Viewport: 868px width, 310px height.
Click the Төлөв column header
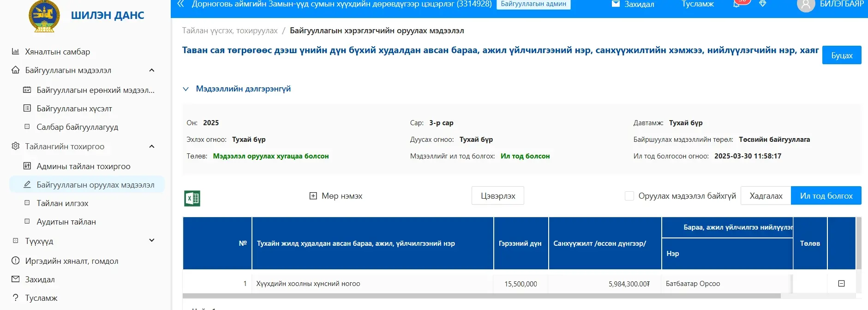[810, 243]
